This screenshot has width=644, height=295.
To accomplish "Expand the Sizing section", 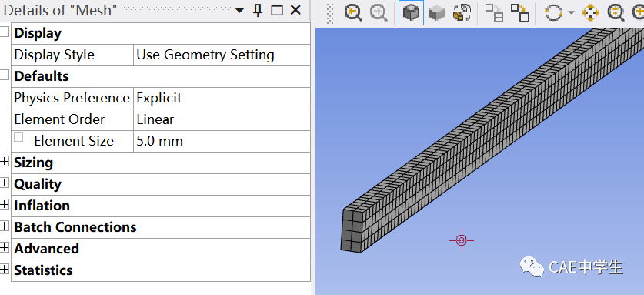I will [5, 163].
